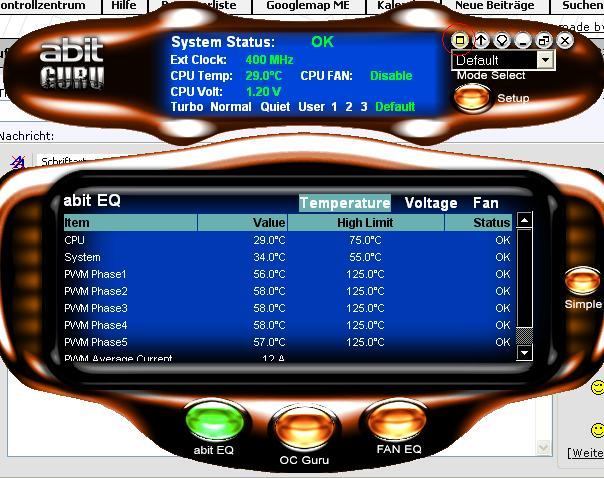Click the System high limit 55.0°C
This screenshot has height=478, width=604.
(x=365, y=257)
